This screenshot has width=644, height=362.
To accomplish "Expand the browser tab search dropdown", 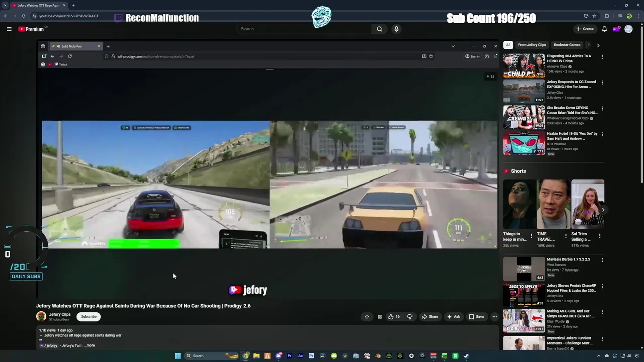I will pyautogui.click(x=5, y=5).
